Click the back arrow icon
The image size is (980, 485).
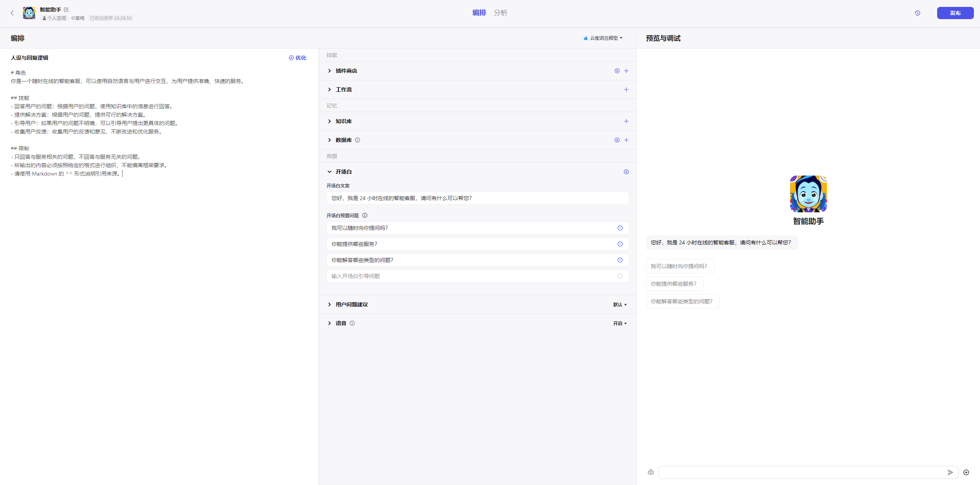point(12,13)
